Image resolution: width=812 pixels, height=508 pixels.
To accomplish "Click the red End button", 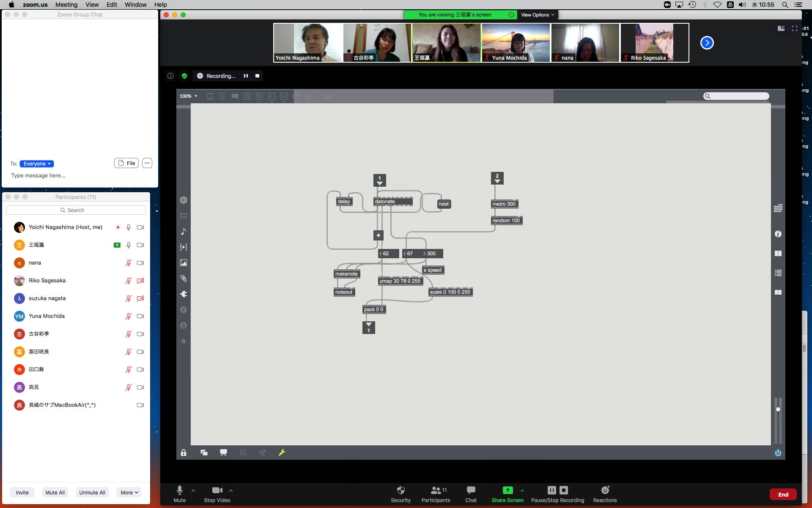I will [783, 494].
